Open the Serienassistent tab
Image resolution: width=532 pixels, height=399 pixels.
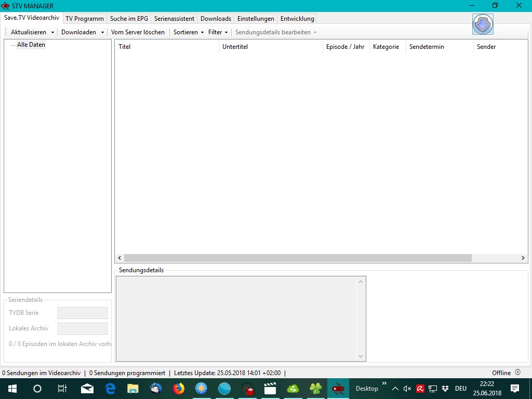click(x=174, y=19)
